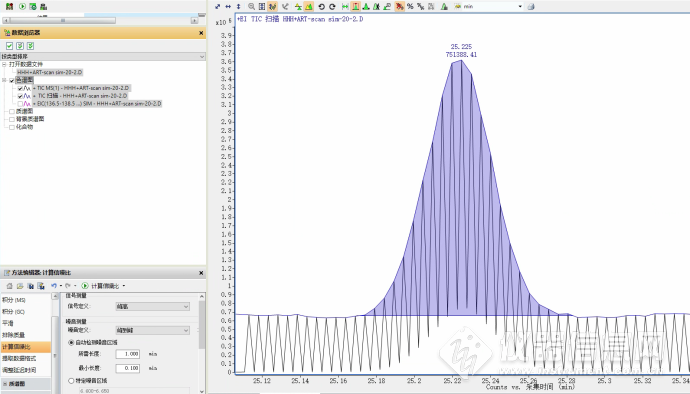Click the horizontal autoscale X-axis icon
Screen dimensions: 690x394
[x=228, y=7]
